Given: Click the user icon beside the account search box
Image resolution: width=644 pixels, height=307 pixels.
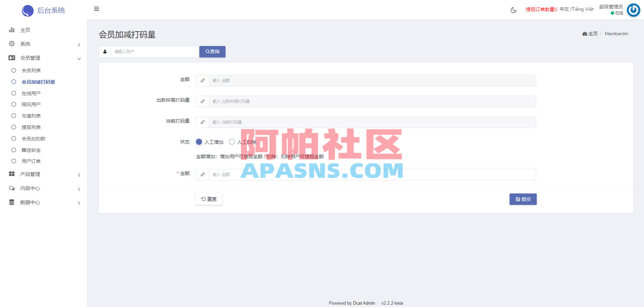Looking at the screenshot, I should tap(105, 51).
